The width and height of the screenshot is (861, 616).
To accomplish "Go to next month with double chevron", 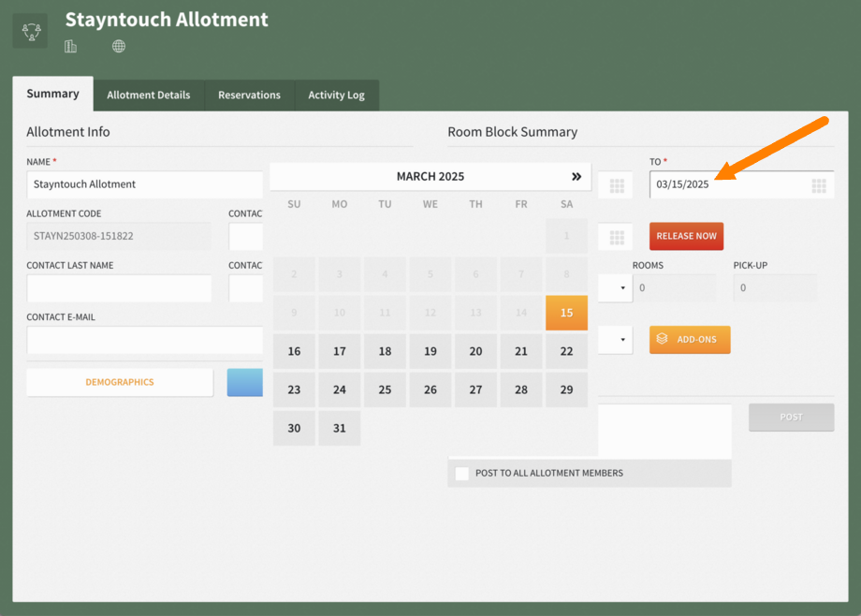I will click(576, 176).
